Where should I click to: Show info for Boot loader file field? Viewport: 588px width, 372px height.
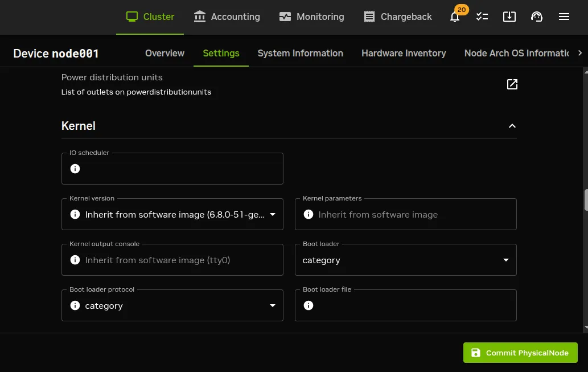[309, 305]
